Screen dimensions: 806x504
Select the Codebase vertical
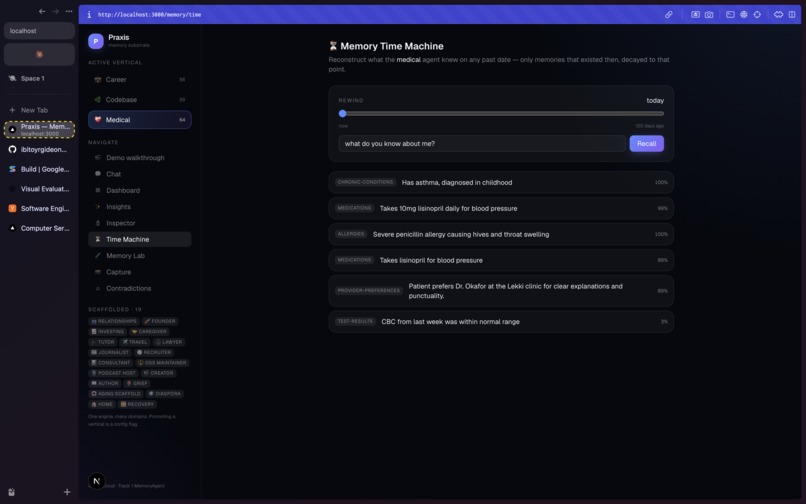(x=139, y=99)
